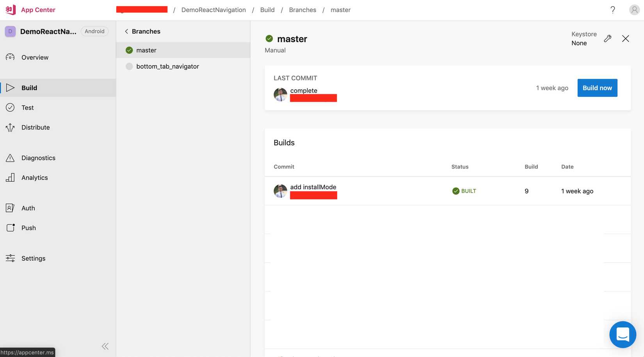Image resolution: width=644 pixels, height=357 pixels.
Task: Click the master branch heading
Action: [292, 39]
